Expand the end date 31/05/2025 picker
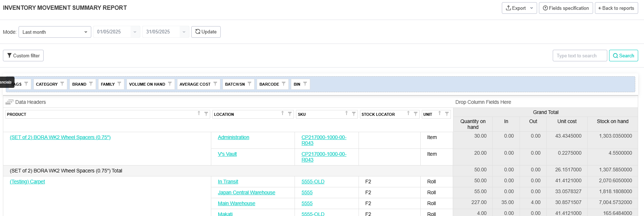 184,32
